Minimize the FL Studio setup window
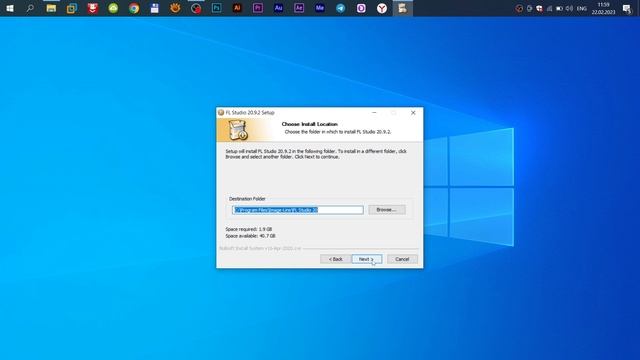This screenshot has height=360, width=640. pyautogui.click(x=374, y=113)
